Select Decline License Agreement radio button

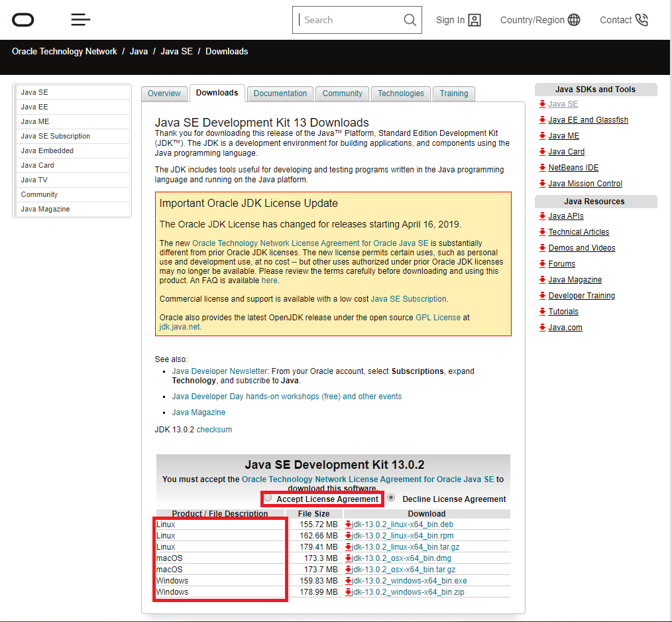(391, 497)
